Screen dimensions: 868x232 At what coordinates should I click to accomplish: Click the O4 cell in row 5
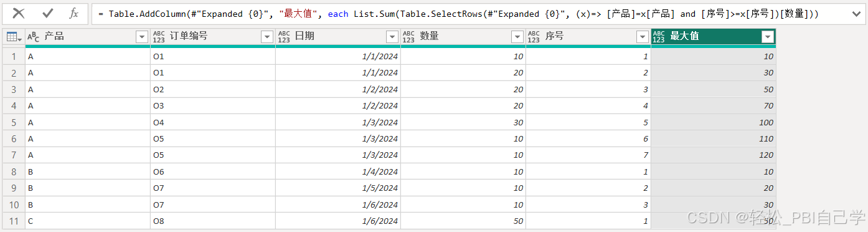[x=213, y=122]
